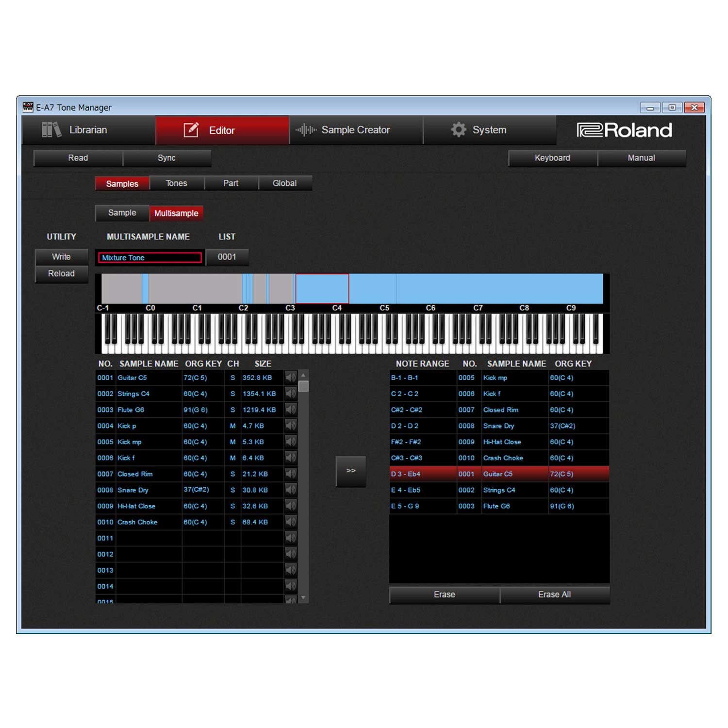The width and height of the screenshot is (728, 728).
Task: Select the E5 - G9 Flute G6 row
Action: (x=499, y=506)
